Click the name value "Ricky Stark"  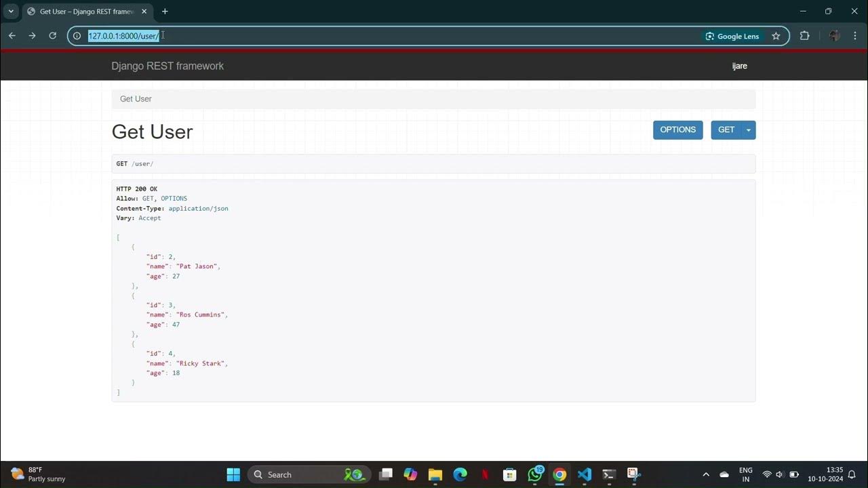click(200, 363)
